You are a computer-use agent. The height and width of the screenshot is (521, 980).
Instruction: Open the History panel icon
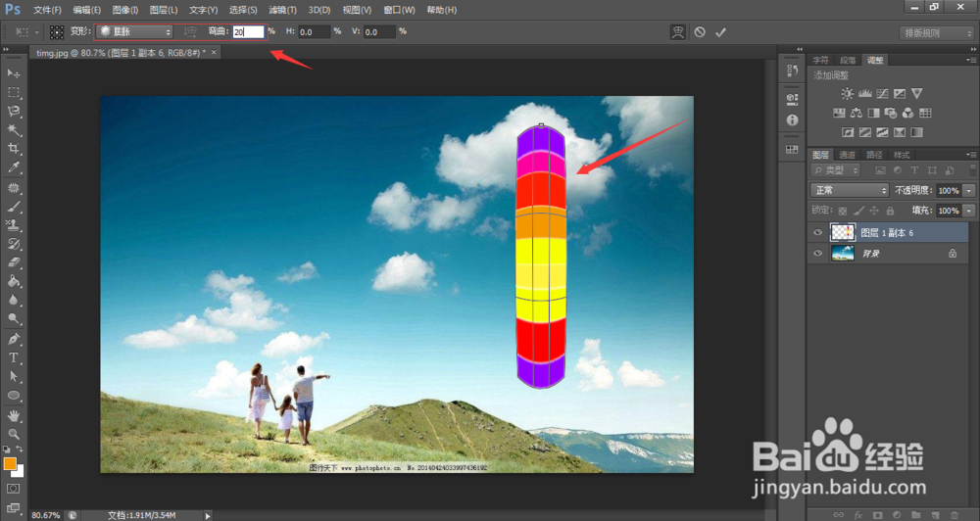tap(792, 71)
